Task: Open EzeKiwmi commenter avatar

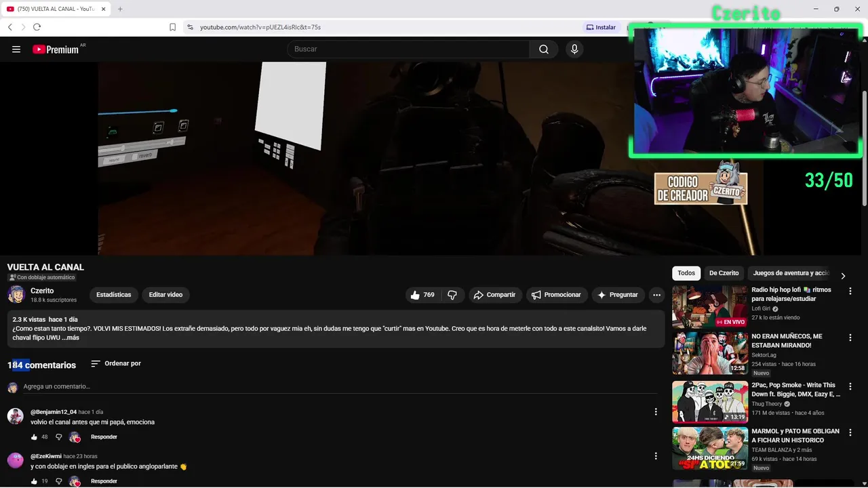Action: 16,461
